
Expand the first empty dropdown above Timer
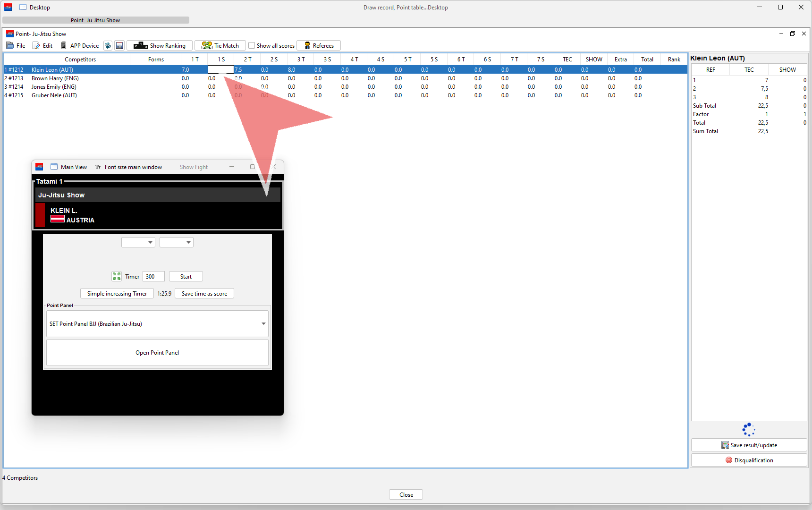click(x=138, y=242)
